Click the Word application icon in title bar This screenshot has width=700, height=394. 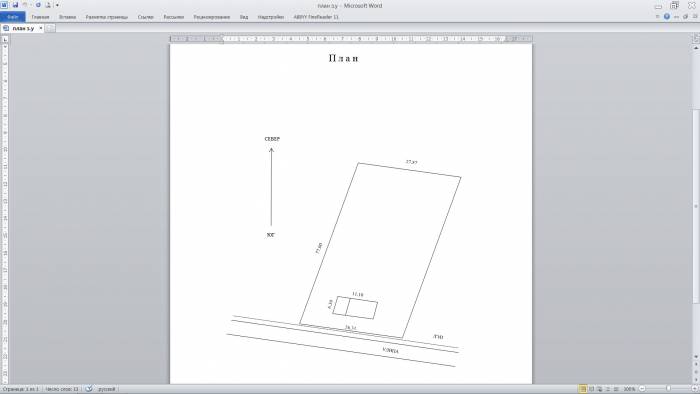[x=4, y=5]
